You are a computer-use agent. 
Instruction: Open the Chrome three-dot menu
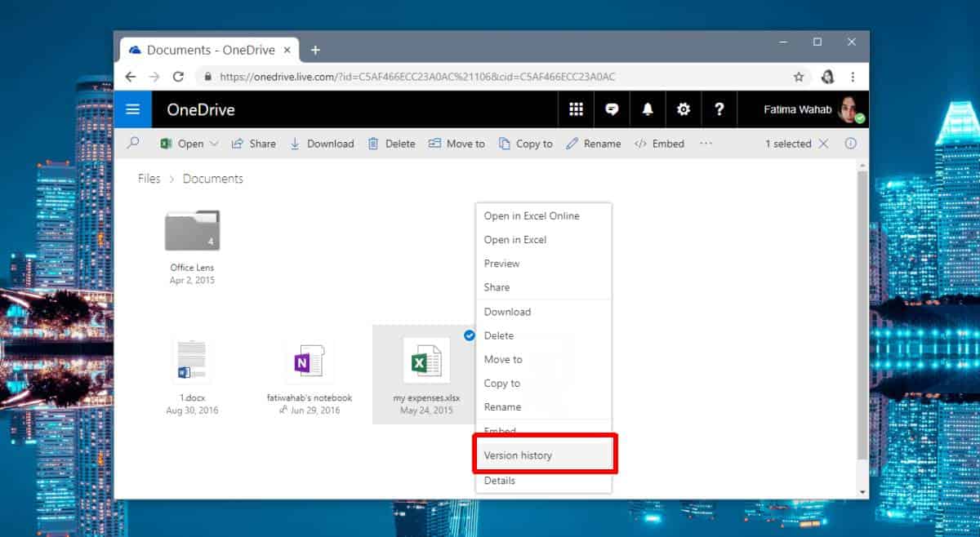[853, 77]
